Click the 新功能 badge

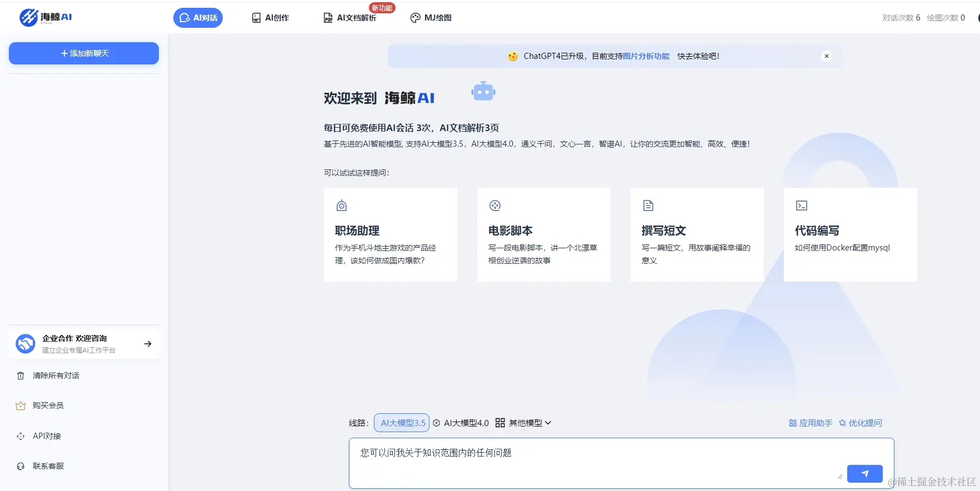pos(382,8)
